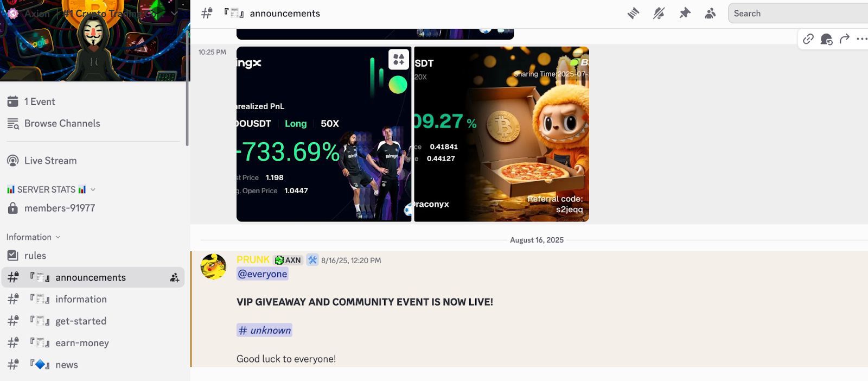868x381 pixels.
Task: Open more message options ellipsis
Action: [861, 39]
